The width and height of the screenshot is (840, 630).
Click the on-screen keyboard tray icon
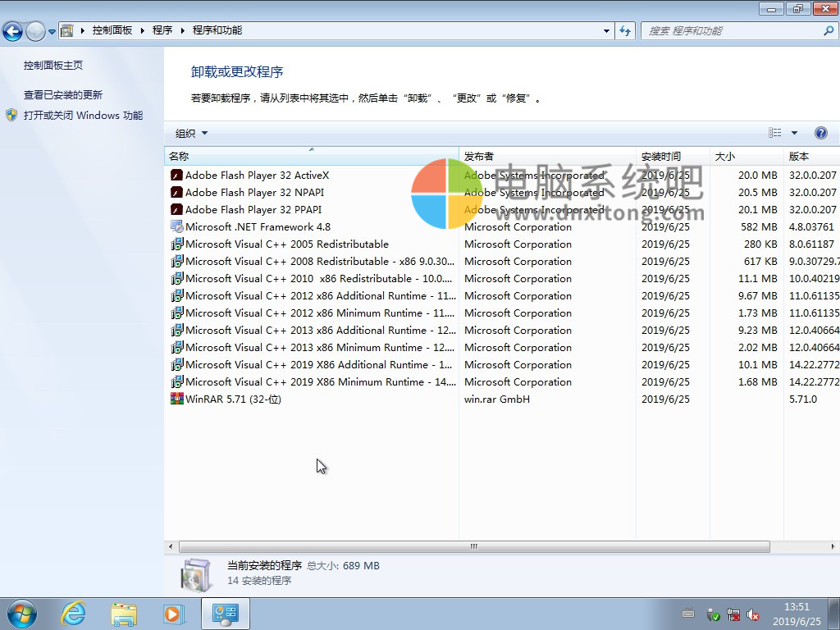pyautogui.click(x=688, y=613)
